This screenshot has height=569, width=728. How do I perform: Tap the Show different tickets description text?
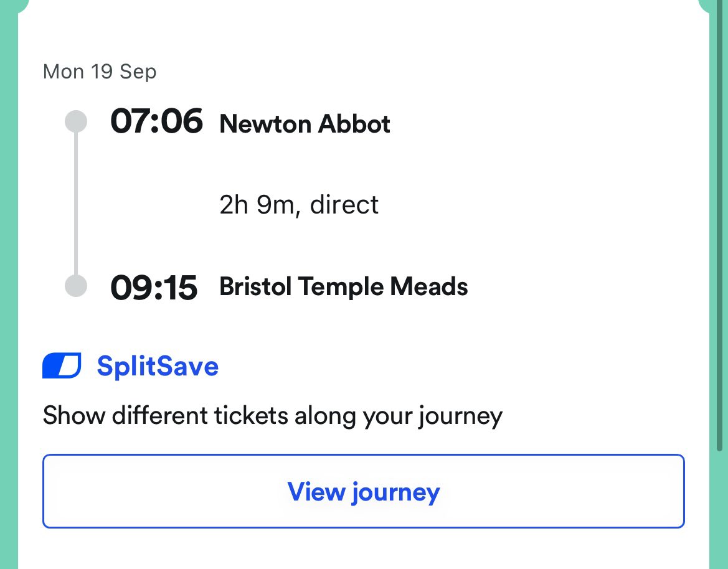tap(272, 415)
